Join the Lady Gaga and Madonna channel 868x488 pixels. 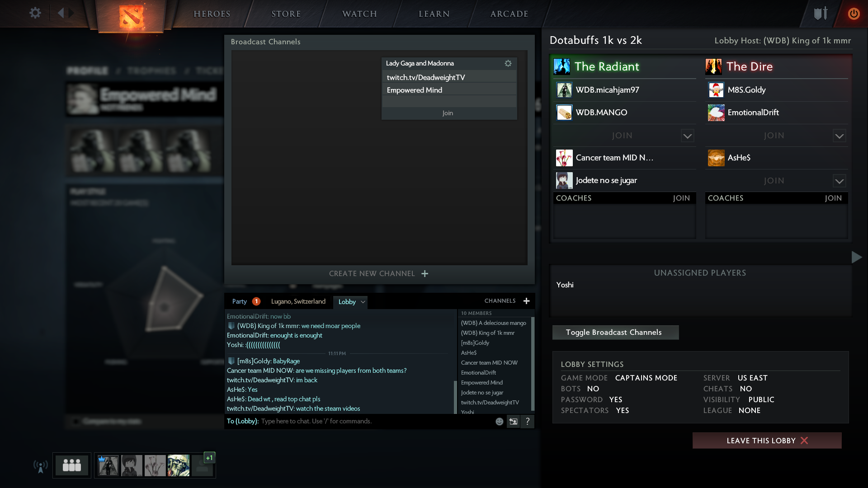[x=448, y=113]
